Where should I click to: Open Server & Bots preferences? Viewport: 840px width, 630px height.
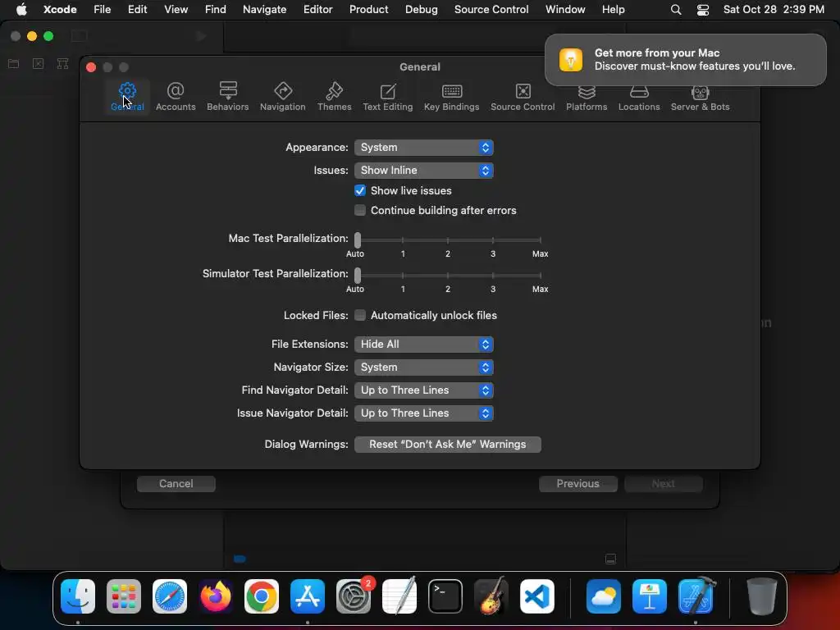tap(701, 99)
